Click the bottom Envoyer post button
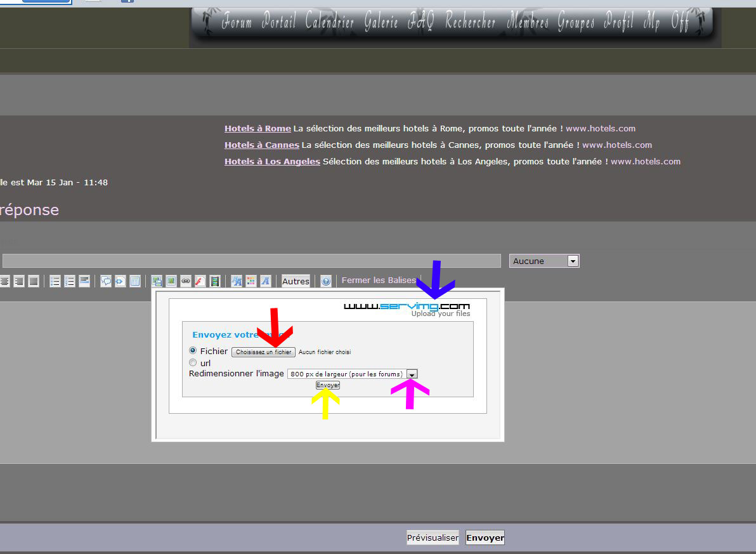 [x=485, y=538]
